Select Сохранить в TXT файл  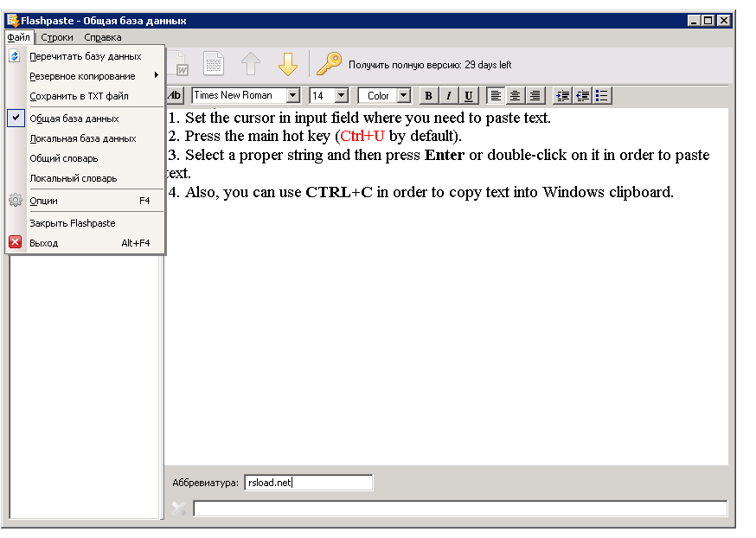[86, 96]
